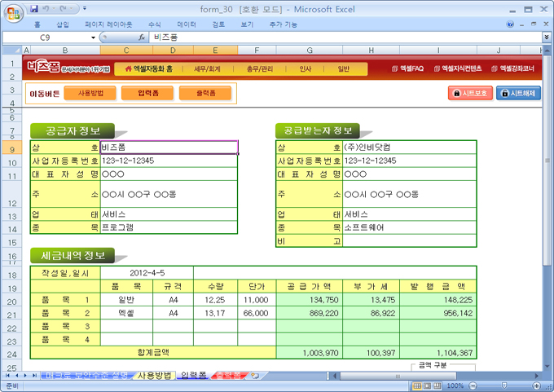The width and height of the screenshot is (554, 392).
Task: Expand the formula bar
Action: (547, 37)
